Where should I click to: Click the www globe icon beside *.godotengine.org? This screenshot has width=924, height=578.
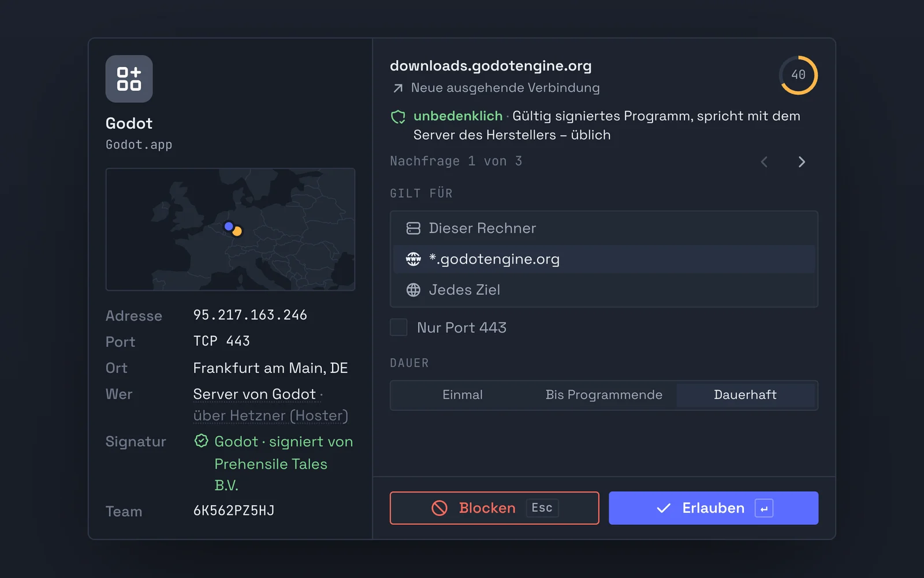pyautogui.click(x=413, y=259)
